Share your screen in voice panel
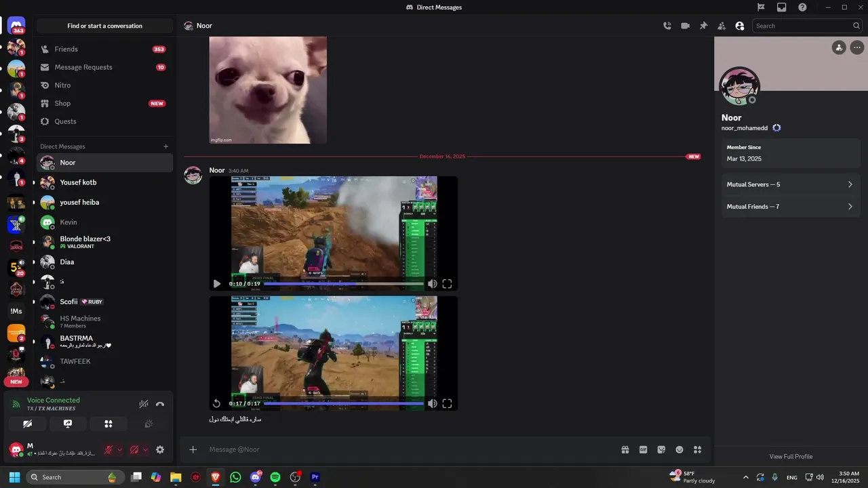This screenshot has width=868, height=488. click(68, 424)
